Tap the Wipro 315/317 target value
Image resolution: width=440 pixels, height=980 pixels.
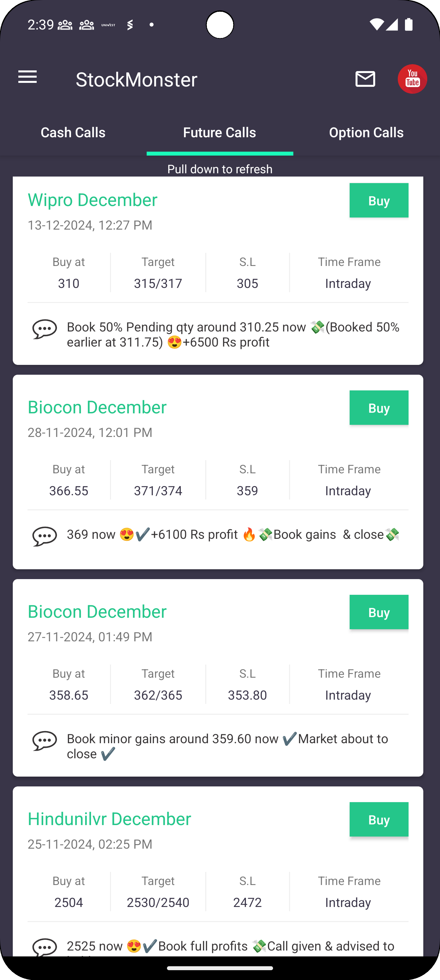coord(158,283)
